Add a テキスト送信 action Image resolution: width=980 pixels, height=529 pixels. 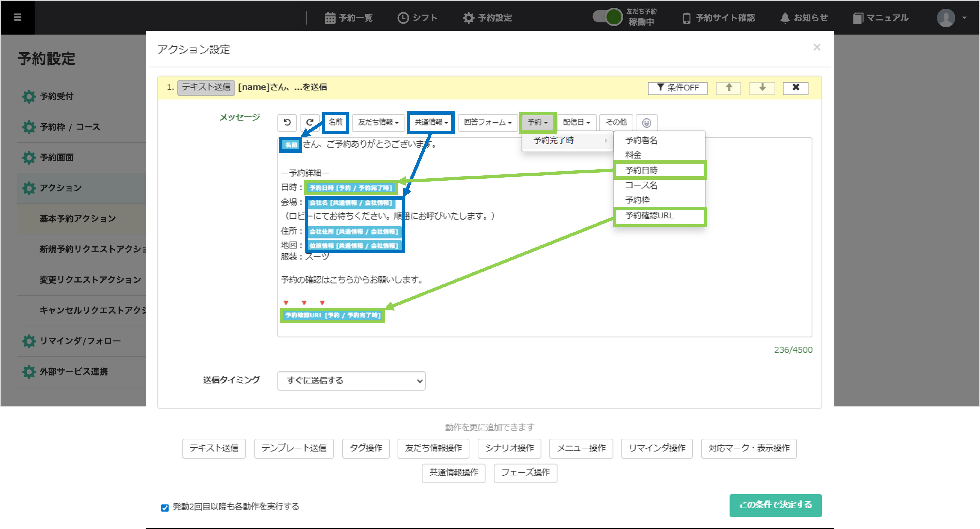coord(214,448)
